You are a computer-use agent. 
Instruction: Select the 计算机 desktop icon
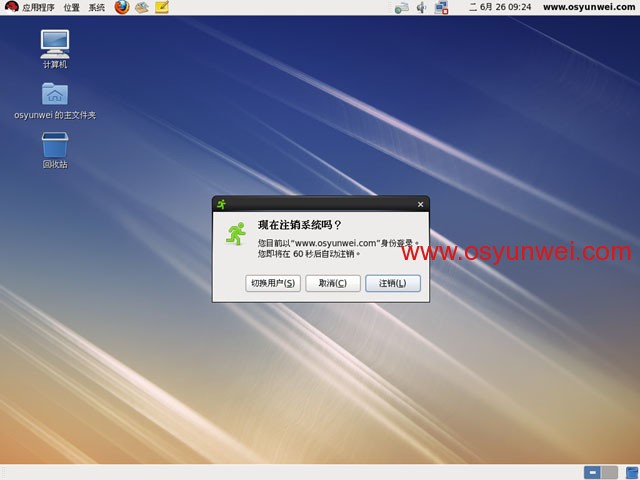55,49
